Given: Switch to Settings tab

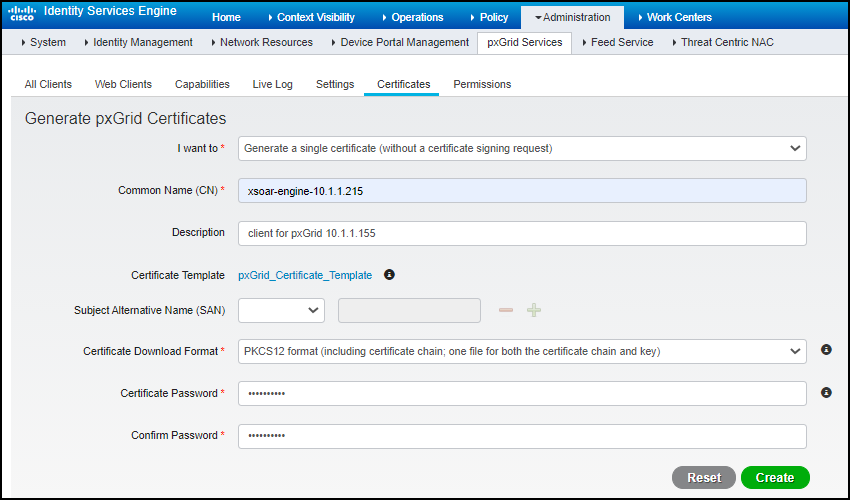Looking at the screenshot, I should pos(335,84).
